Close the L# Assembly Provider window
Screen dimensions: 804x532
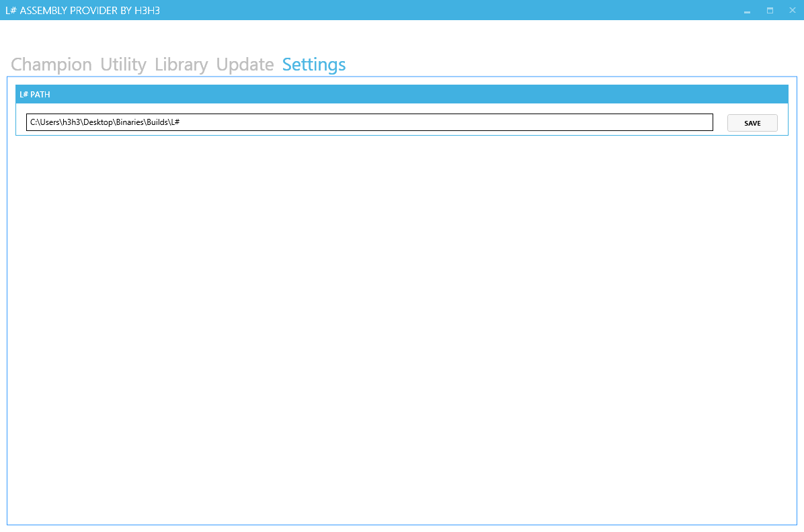tap(792, 10)
